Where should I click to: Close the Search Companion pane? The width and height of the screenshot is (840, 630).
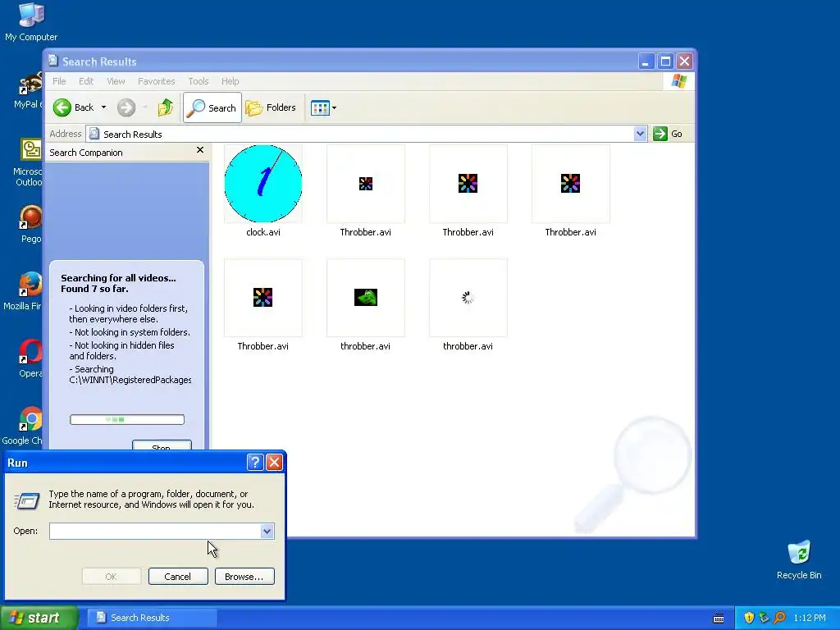tap(200, 150)
